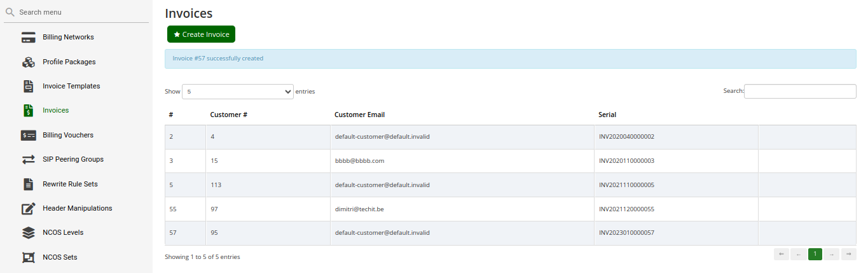The image size is (868, 273).
Task: Click the serial INV2021120000055
Action: [x=626, y=209]
